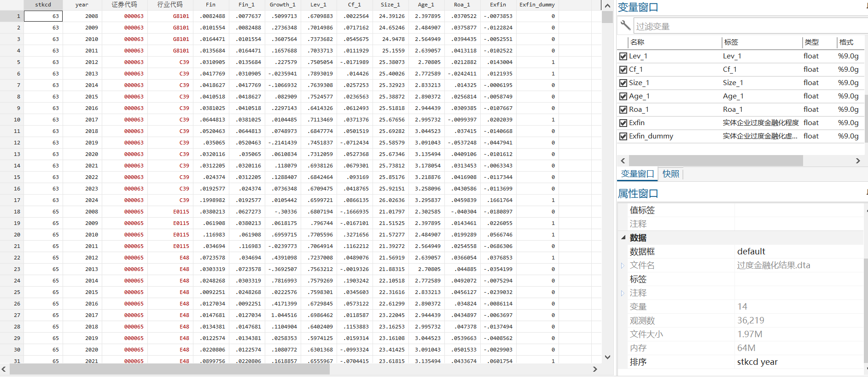The height and width of the screenshot is (380, 868).
Task: Click the variables list scroll-left arrow
Action: pos(623,161)
